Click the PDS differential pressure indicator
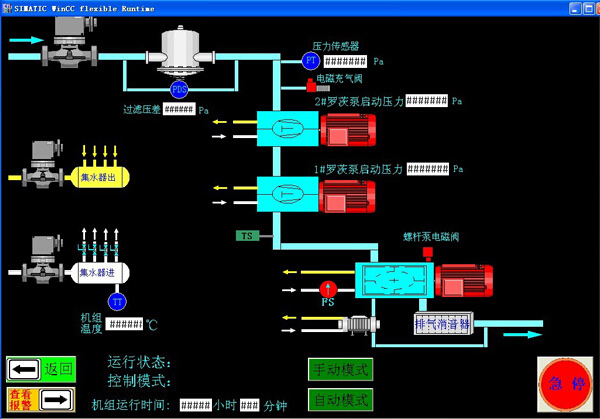The width and height of the screenshot is (600, 419). tap(179, 90)
